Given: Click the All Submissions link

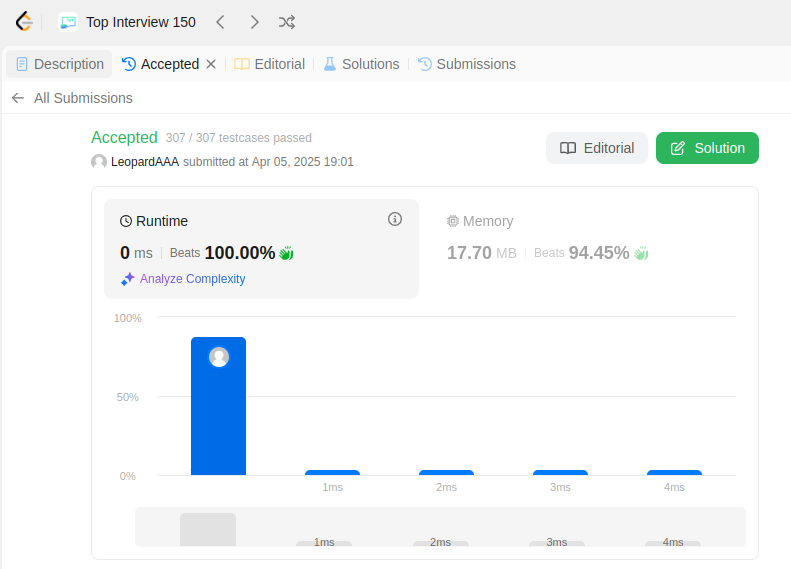Looking at the screenshot, I should (83, 98).
